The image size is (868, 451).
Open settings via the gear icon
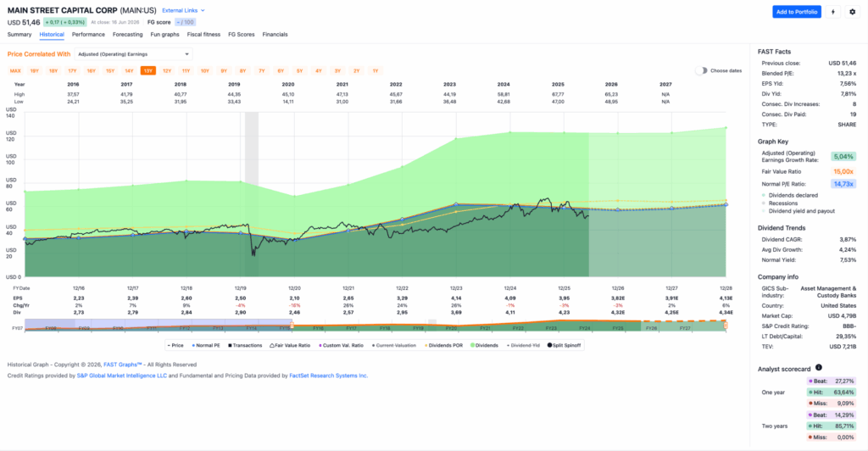[852, 12]
